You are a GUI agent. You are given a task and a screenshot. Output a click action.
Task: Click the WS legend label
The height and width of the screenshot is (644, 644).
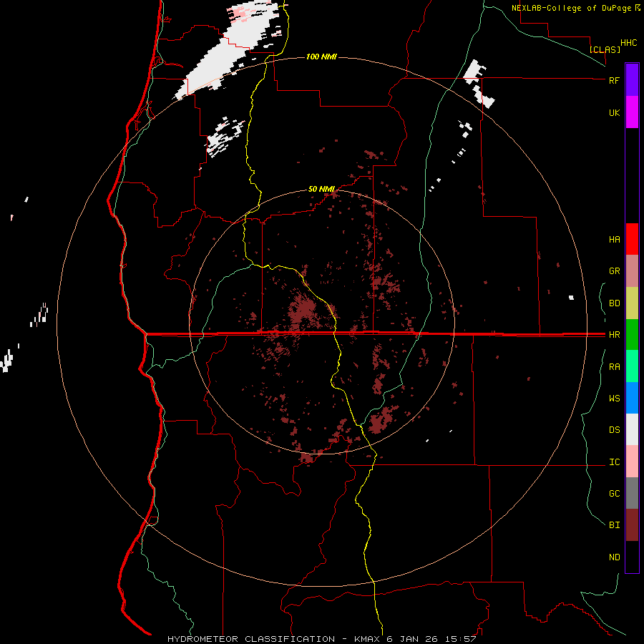(614, 399)
